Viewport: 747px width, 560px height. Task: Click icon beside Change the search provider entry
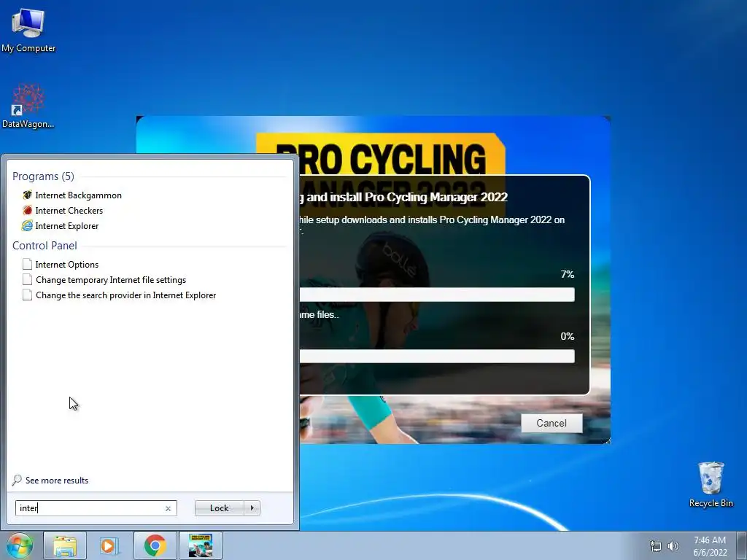(27, 295)
